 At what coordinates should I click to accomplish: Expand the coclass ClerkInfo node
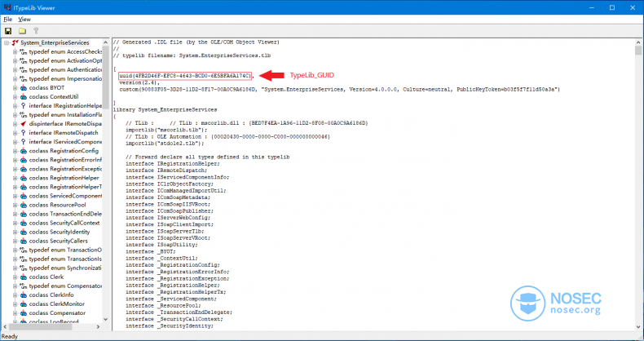[15, 295]
